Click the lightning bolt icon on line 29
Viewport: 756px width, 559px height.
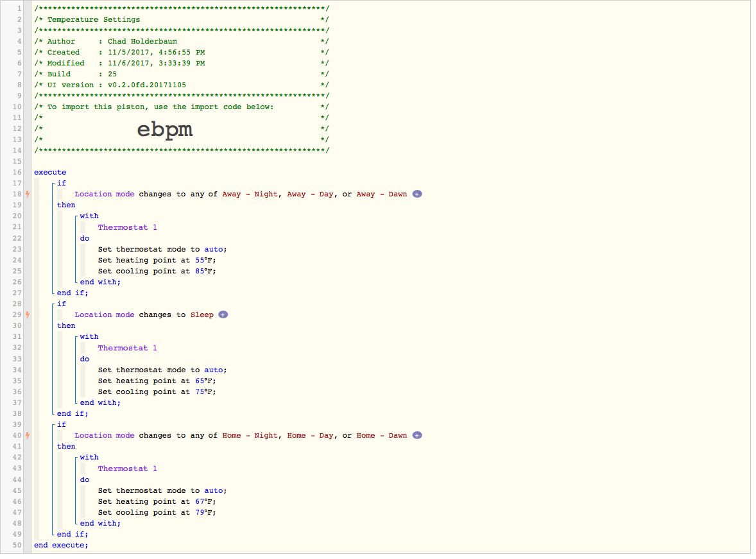(x=28, y=314)
